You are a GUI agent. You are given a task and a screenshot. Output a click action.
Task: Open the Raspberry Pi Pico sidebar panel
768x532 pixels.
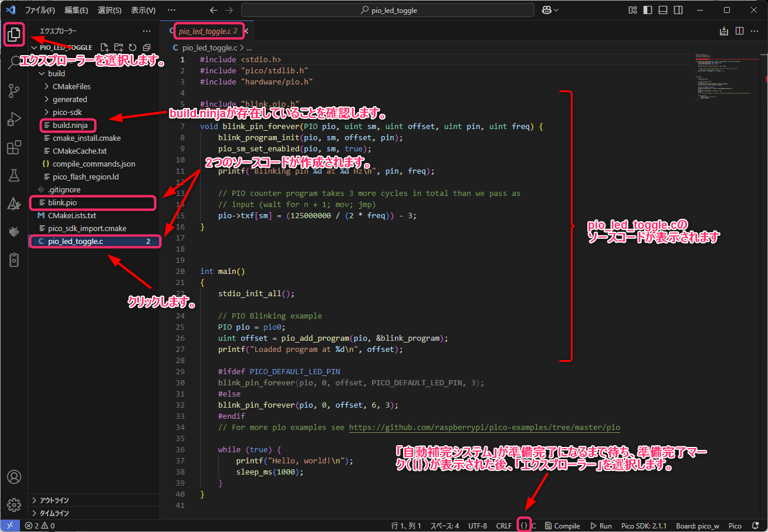(13, 260)
